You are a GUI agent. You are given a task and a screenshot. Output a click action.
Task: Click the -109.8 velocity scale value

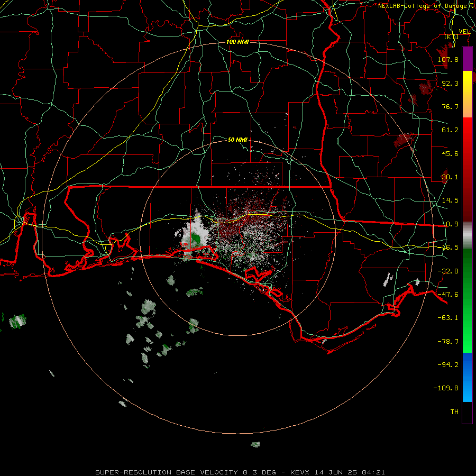point(446,388)
